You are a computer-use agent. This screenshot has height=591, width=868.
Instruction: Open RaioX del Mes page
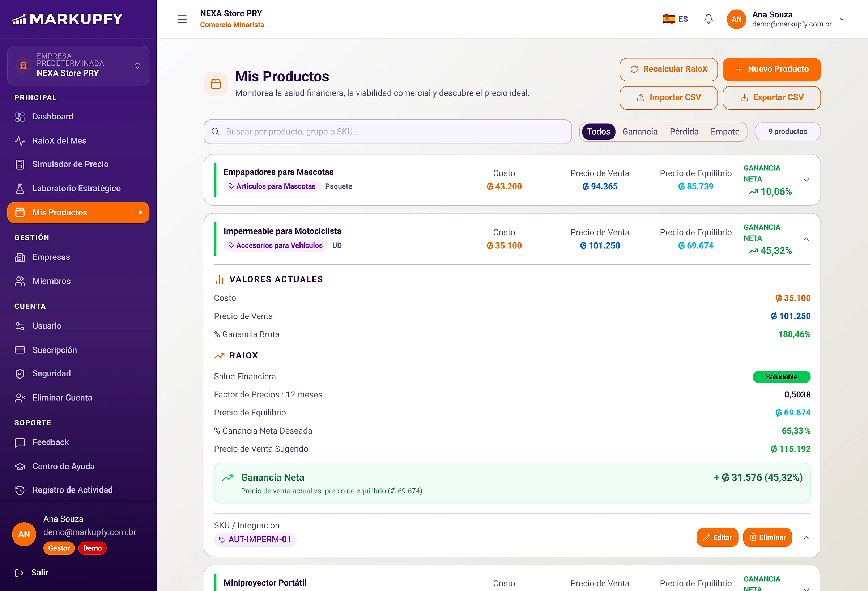tap(78, 140)
